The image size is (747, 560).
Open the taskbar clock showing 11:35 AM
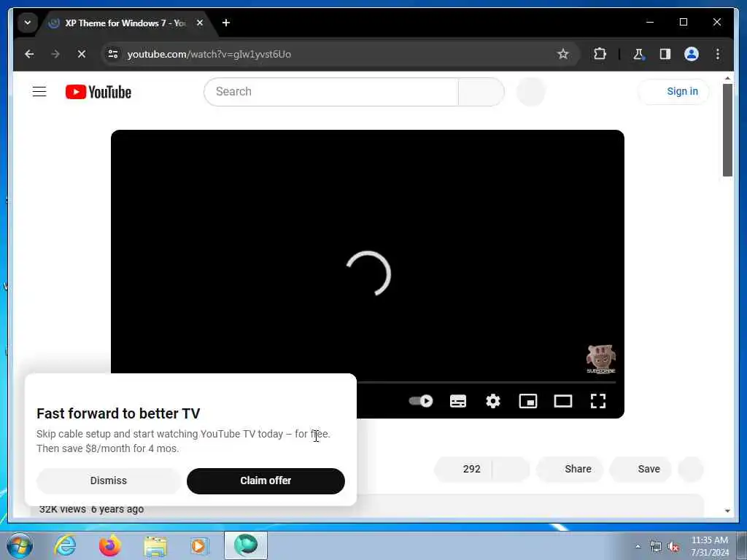[709, 546]
